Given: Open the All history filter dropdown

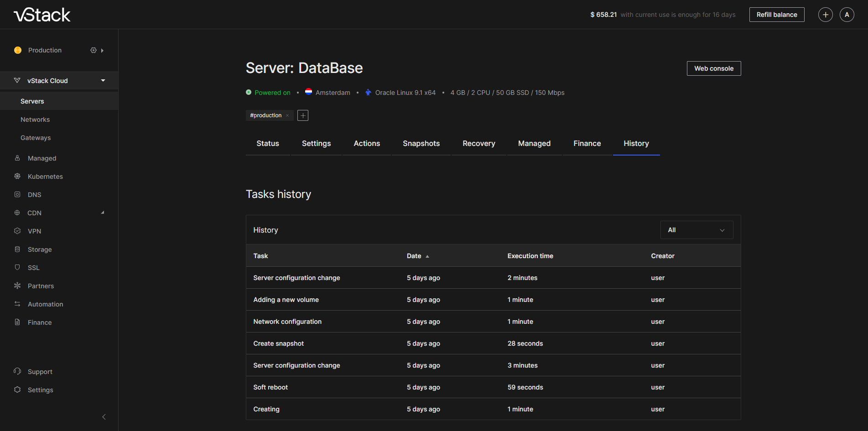Looking at the screenshot, I should click(696, 230).
